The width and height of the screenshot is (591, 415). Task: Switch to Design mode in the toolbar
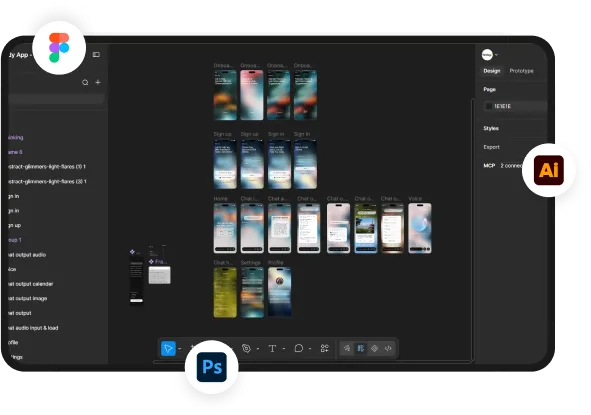360,348
